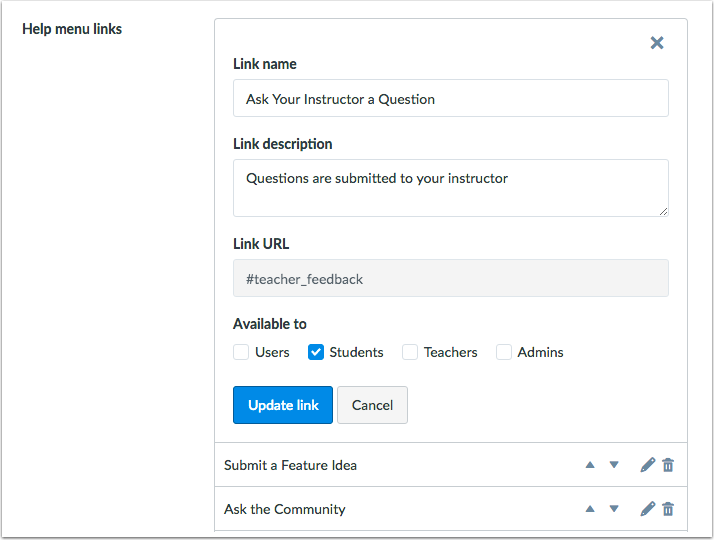Click the disabled Link URL field
The height and width of the screenshot is (540, 714).
point(450,279)
